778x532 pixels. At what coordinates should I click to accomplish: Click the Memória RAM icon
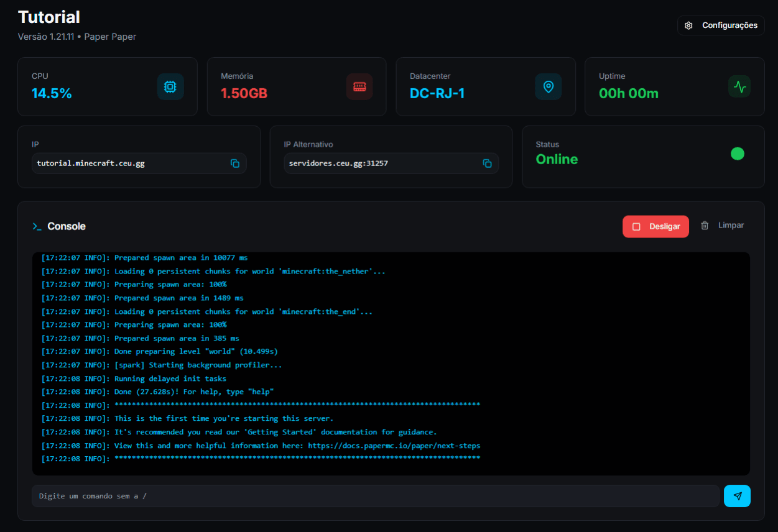pos(359,86)
